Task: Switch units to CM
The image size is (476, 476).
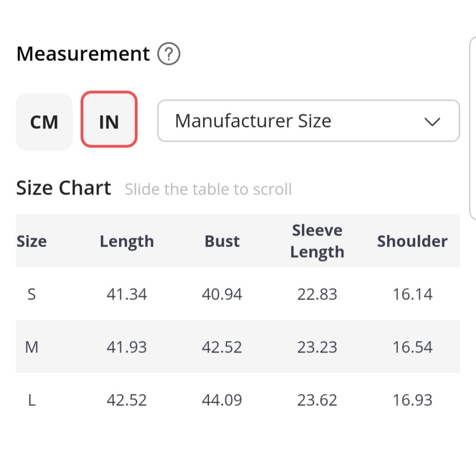Action: (x=44, y=122)
